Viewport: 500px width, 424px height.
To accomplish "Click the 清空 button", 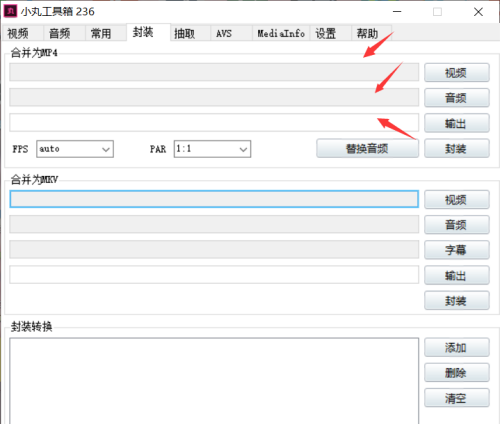I will coord(457,398).
